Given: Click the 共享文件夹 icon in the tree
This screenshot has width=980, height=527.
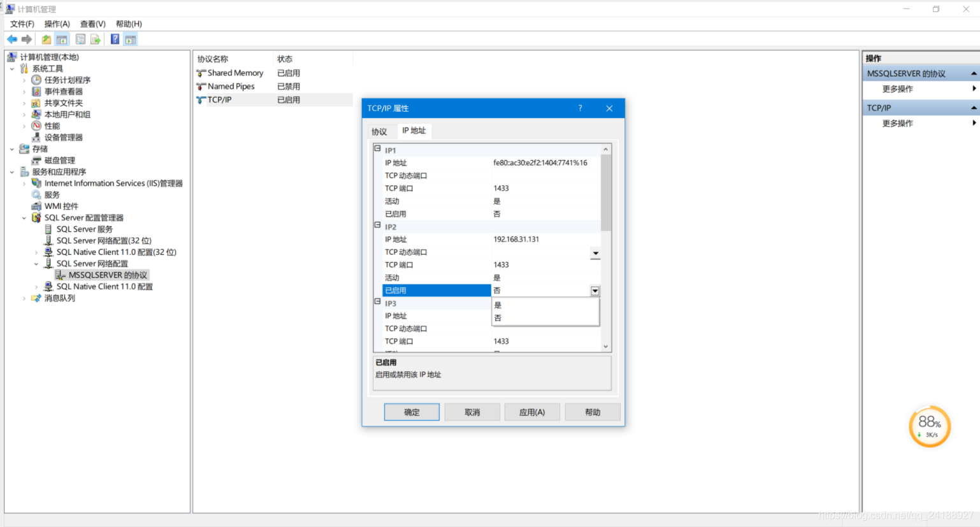Looking at the screenshot, I should click(x=36, y=103).
